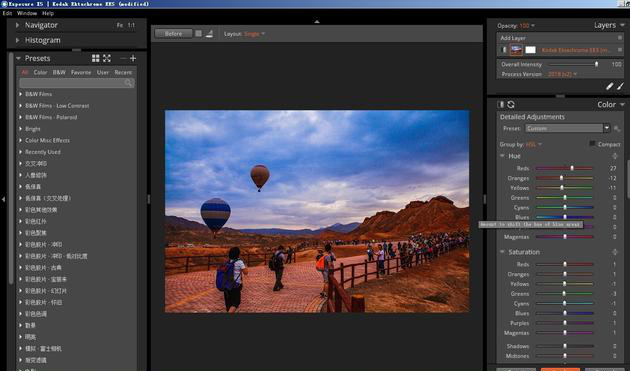Click the Saturation Blues slider
This screenshot has width=630, height=371.
tap(564, 313)
